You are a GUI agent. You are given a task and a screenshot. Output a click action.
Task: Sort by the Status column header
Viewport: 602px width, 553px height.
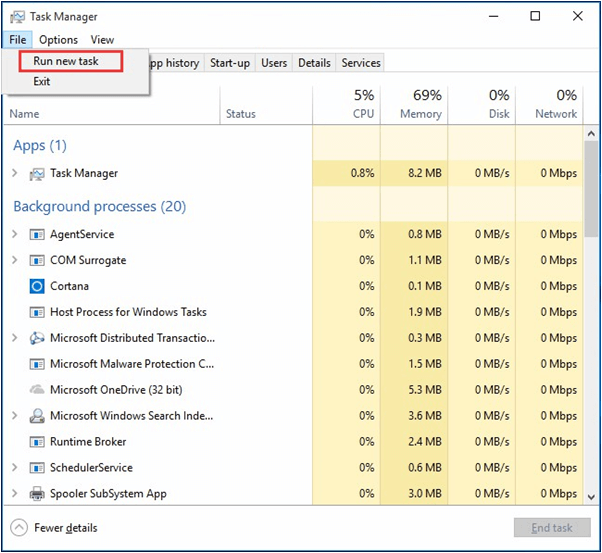point(266,105)
